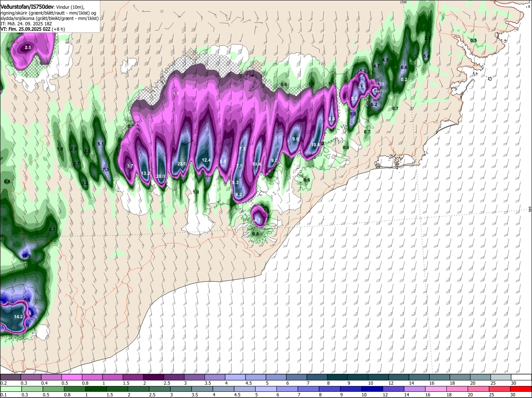Click the 23.9 precipitation value on the map
This screenshot has height=398, width=532.
tap(182, 164)
